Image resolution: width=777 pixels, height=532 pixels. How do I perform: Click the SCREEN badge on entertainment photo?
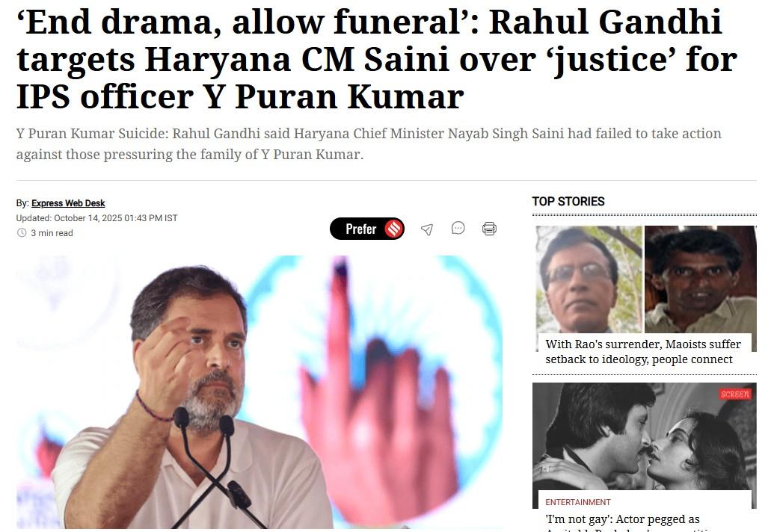pos(735,394)
